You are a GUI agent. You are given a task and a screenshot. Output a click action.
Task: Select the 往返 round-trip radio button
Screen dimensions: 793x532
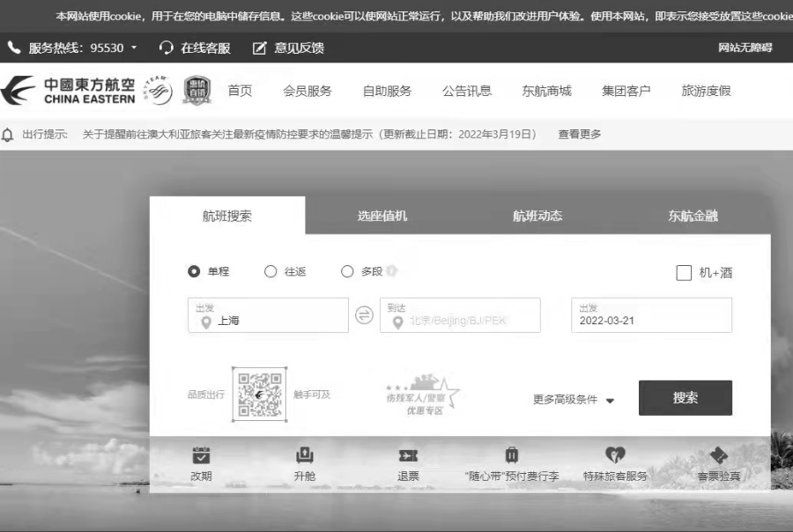[x=271, y=272]
